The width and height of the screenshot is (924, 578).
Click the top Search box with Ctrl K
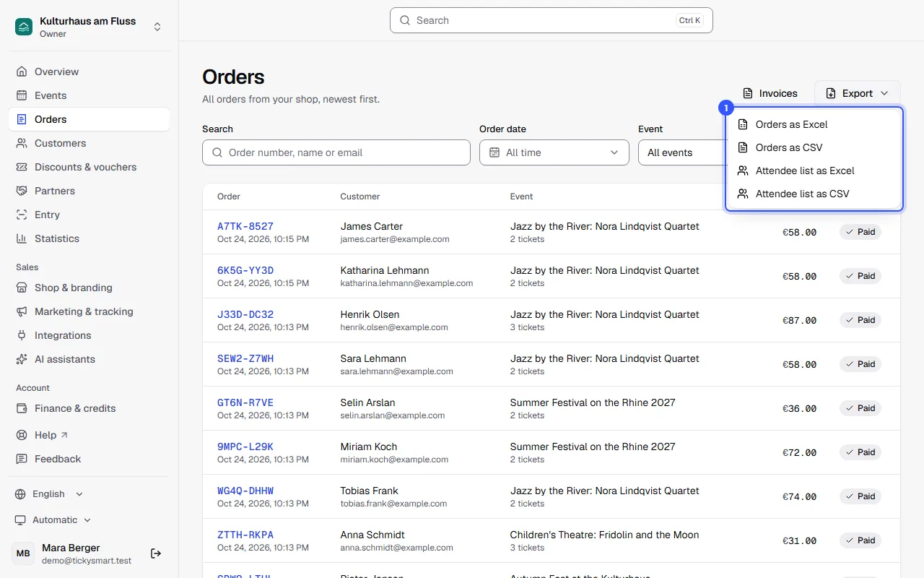click(552, 20)
